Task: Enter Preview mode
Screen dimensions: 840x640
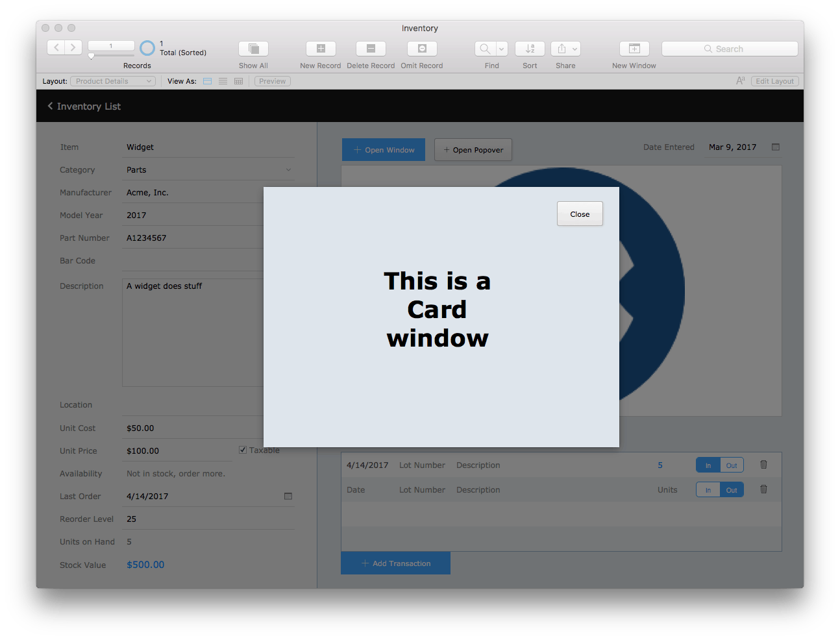Action: click(x=272, y=80)
